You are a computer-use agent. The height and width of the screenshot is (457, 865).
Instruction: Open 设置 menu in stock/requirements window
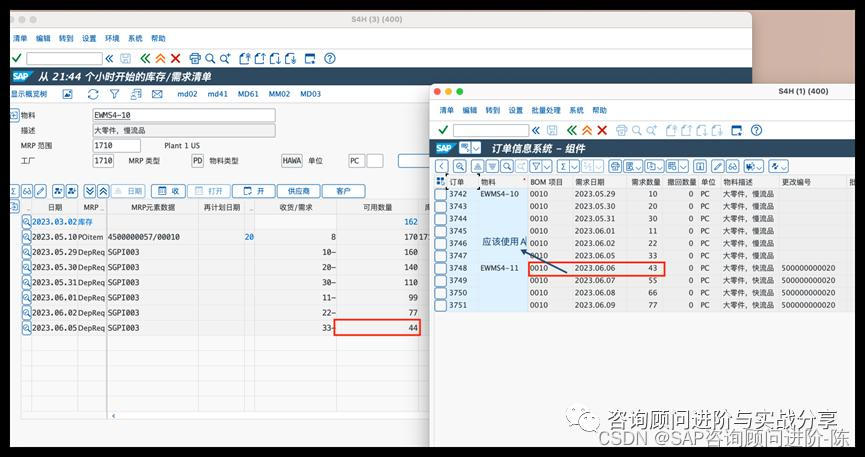[x=89, y=39]
